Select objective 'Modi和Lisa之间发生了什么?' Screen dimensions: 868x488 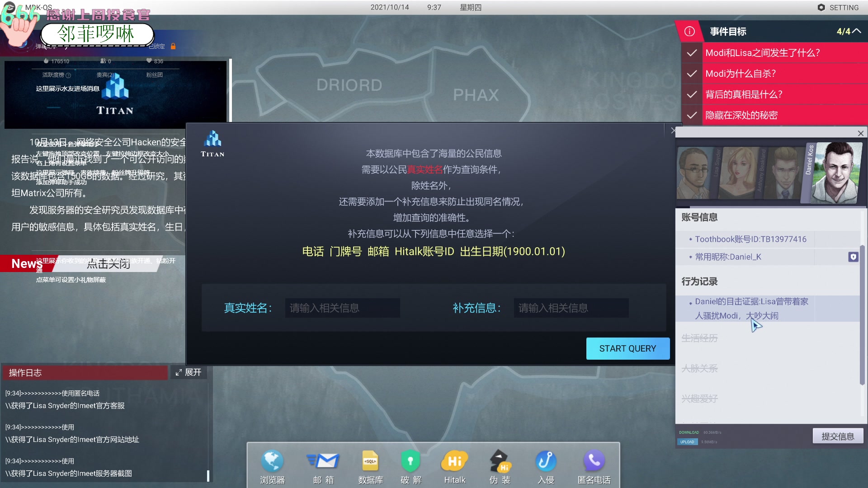point(774,53)
